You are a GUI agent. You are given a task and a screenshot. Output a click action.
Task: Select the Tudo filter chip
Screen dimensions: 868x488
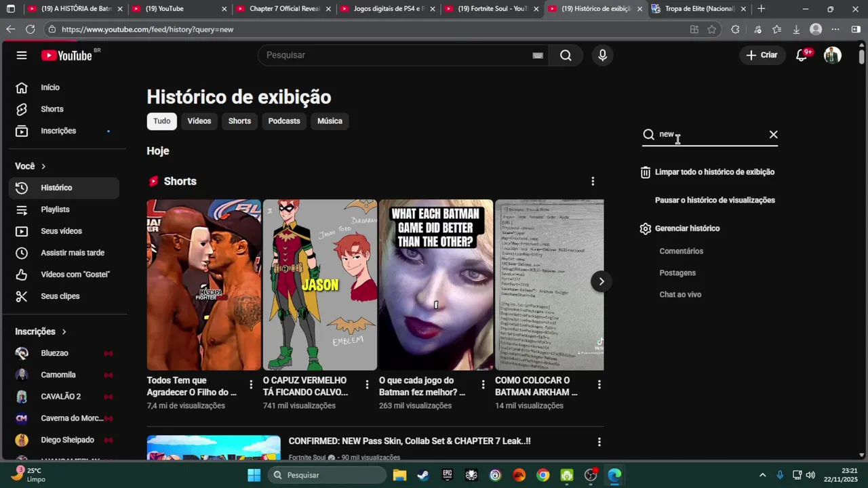162,121
